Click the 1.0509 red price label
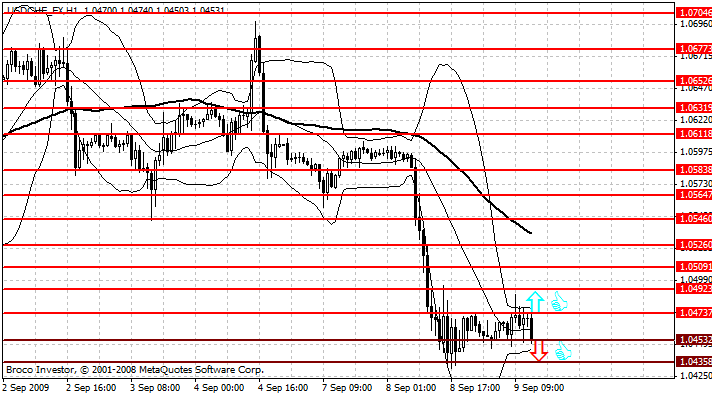712x395 pixels. (694, 267)
